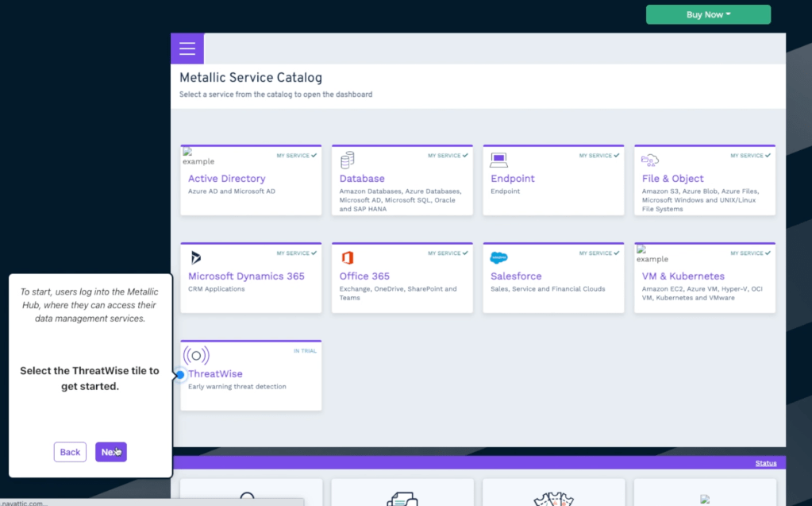Click the Active Directory example image
Viewport: 812px width, 506px height.
198,157
